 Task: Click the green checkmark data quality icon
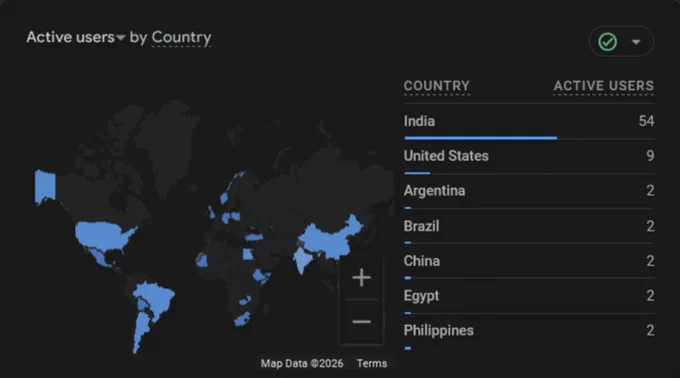tap(607, 42)
